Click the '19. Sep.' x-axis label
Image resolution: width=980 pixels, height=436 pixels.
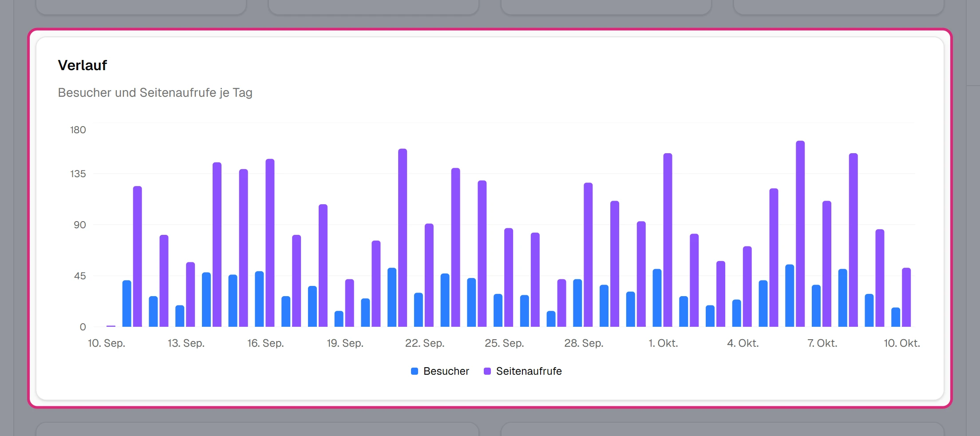pyautogui.click(x=345, y=343)
